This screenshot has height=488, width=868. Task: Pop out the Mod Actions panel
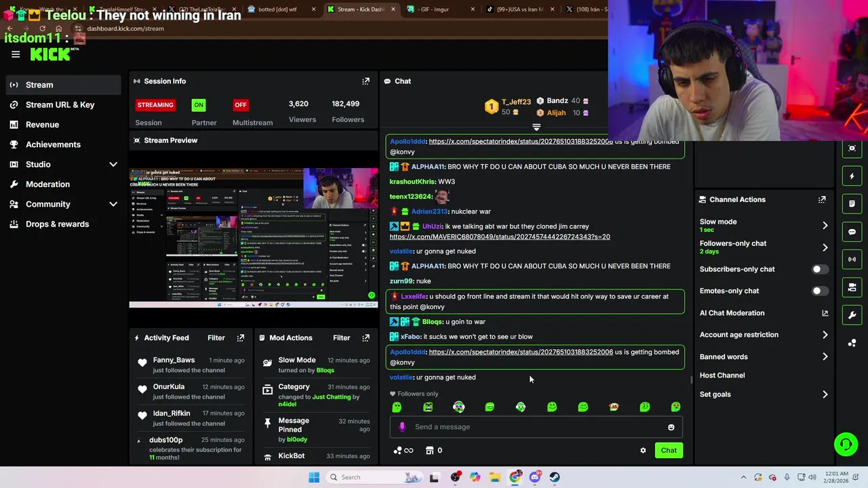pos(366,338)
